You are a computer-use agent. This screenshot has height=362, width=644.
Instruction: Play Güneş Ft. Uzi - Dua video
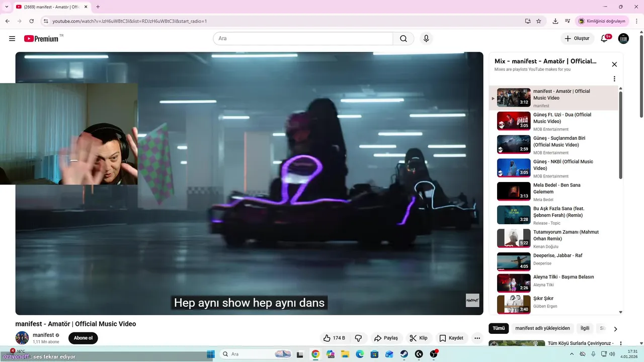click(553, 121)
